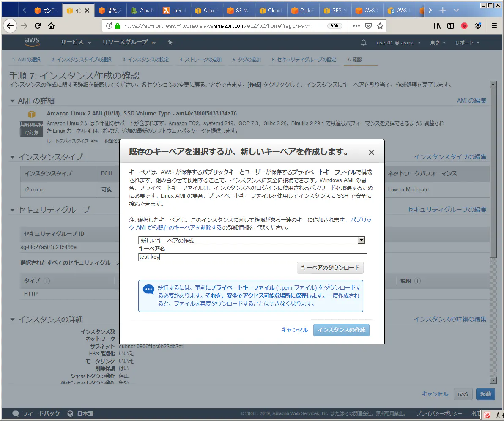Go back with the browser back arrow

(10, 26)
